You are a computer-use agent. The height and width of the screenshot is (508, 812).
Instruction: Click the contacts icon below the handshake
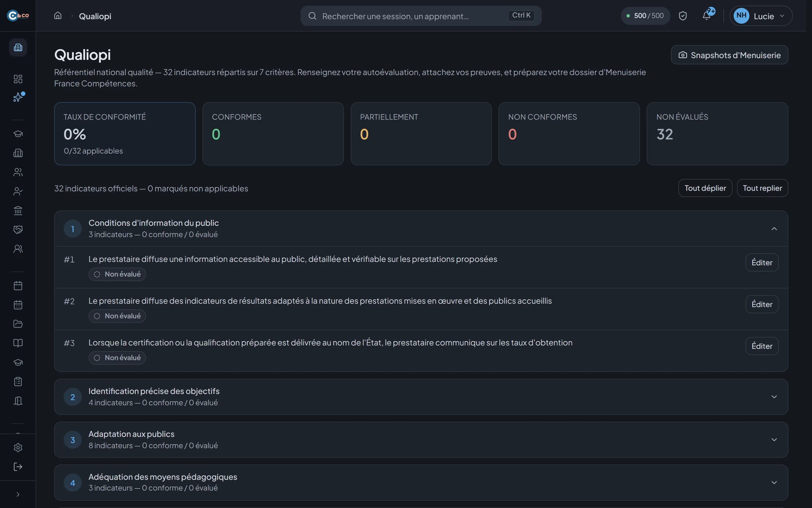[x=18, y=249]
